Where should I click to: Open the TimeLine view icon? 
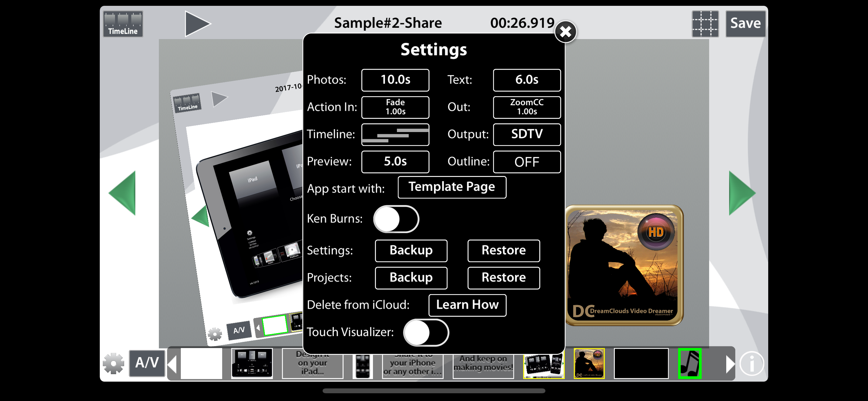coord(123,24)
